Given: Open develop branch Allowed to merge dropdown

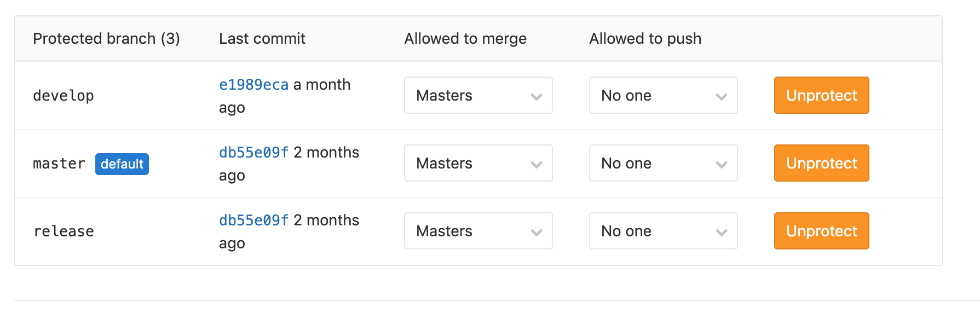Looking at the screenshot, I should click(x=478, y=95).
